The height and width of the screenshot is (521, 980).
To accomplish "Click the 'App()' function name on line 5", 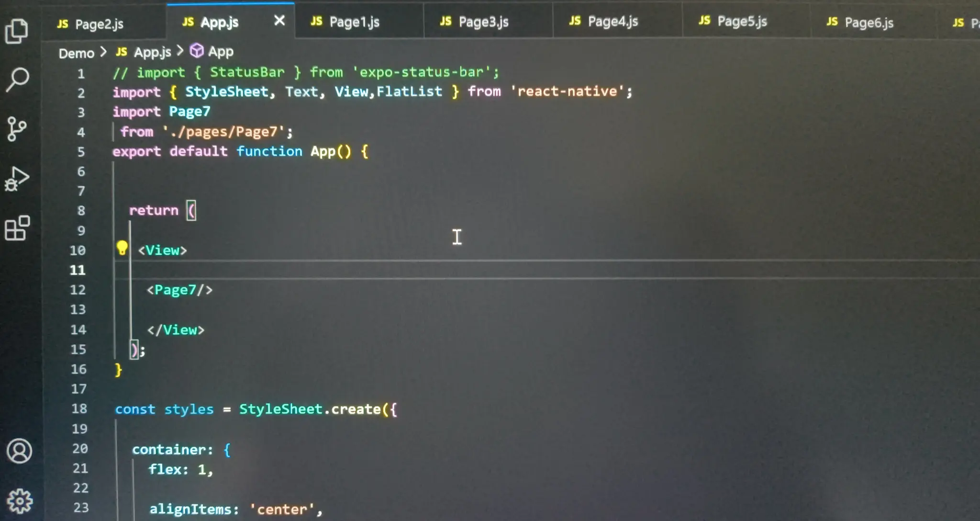I will [x=331, y=151].
